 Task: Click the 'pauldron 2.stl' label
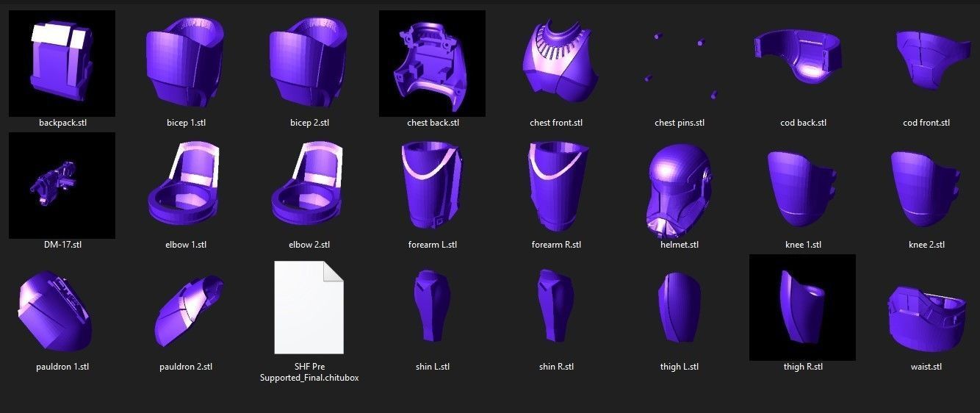click(x=186, y=367)
